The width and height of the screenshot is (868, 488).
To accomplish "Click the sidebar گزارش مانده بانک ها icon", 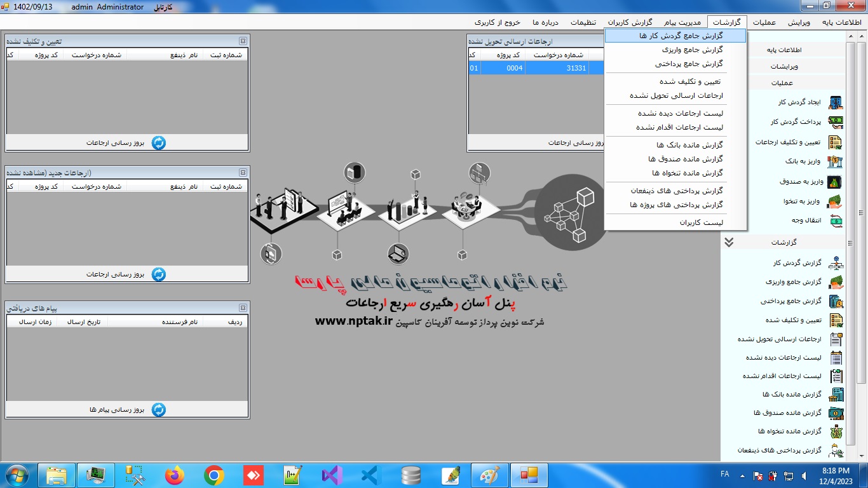I will pos(836,395).
